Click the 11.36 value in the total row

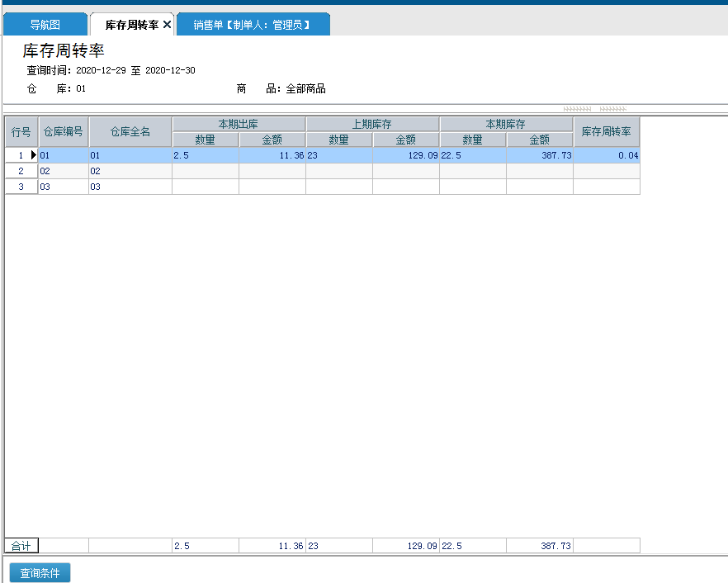(x=272, y=546)
